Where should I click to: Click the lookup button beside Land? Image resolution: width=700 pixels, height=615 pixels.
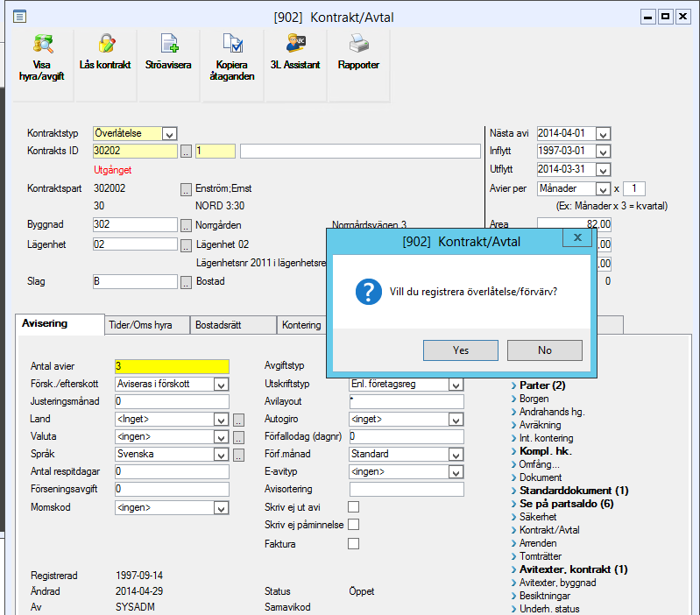point(239,420)
